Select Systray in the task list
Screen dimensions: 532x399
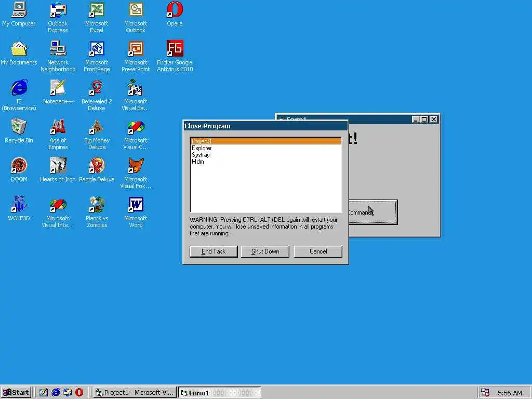(266, 155)
